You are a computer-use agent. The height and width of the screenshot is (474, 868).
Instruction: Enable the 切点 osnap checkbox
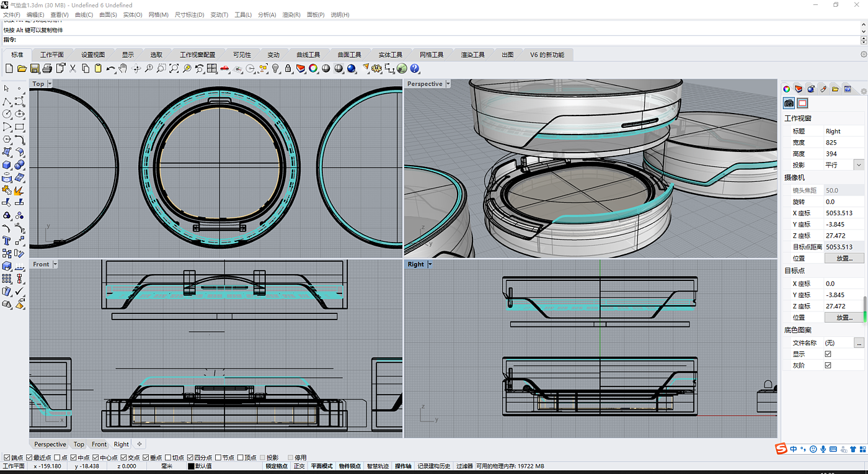[x=169, y=458]
